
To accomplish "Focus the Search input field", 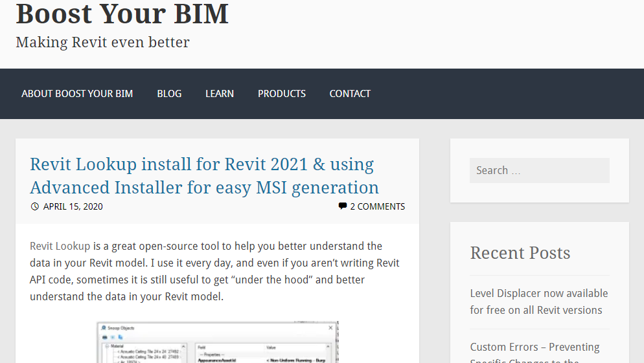I will pyautogui.click(x=539, y=171).
